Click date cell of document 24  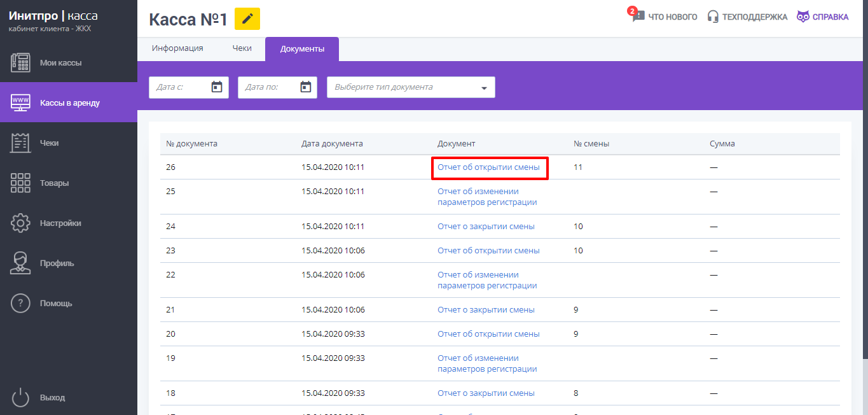point(333,227)
